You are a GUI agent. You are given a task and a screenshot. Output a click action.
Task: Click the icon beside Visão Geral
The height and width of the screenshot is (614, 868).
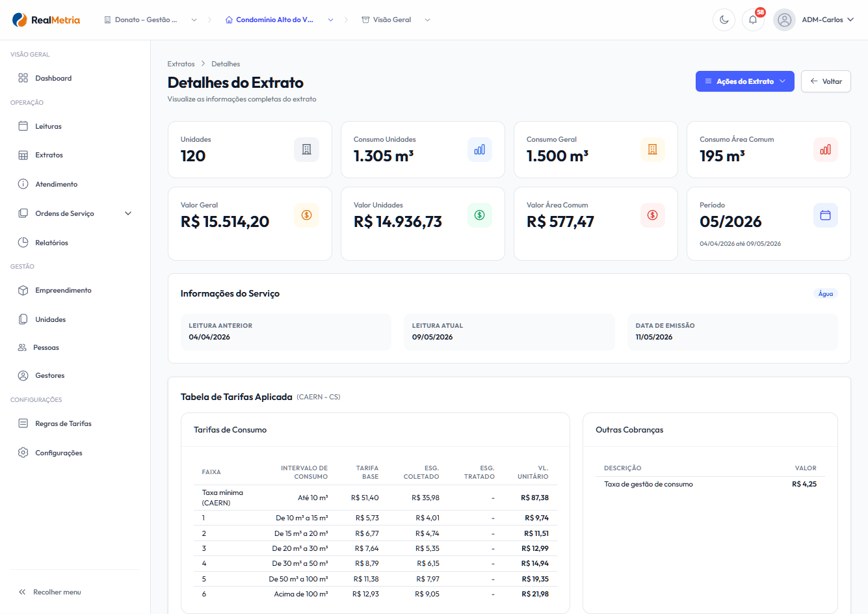[x=365, y=20]
